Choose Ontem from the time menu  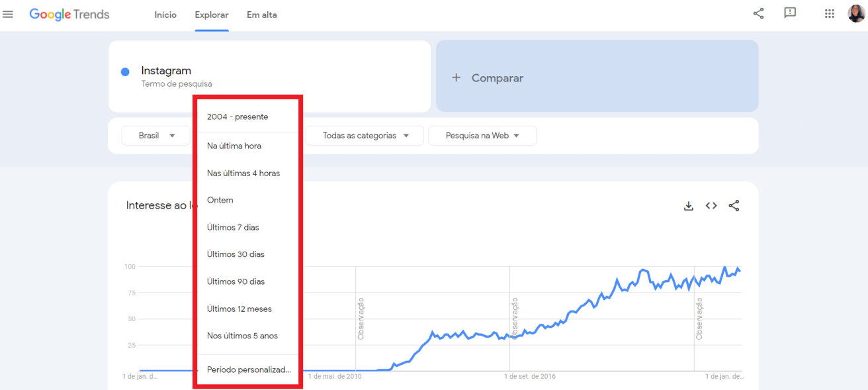pyautogui.click(x=247, y=200)
